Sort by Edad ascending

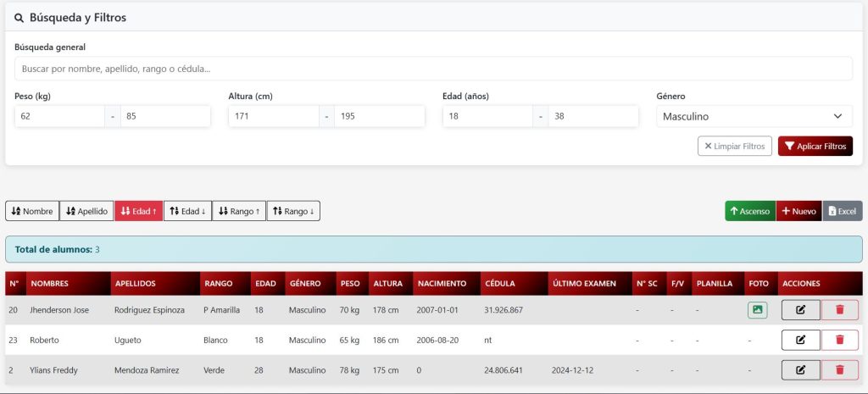(138, 211)
